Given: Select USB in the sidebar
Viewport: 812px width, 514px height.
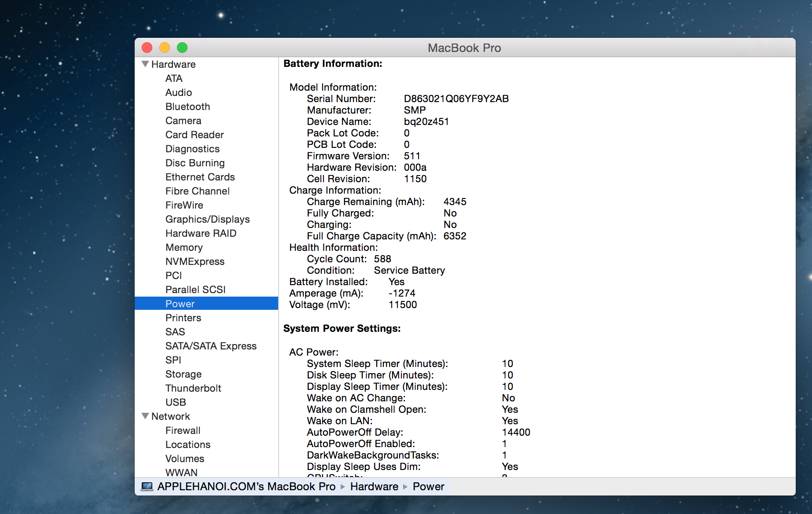Looking at the screenshot, I should 176,402.
